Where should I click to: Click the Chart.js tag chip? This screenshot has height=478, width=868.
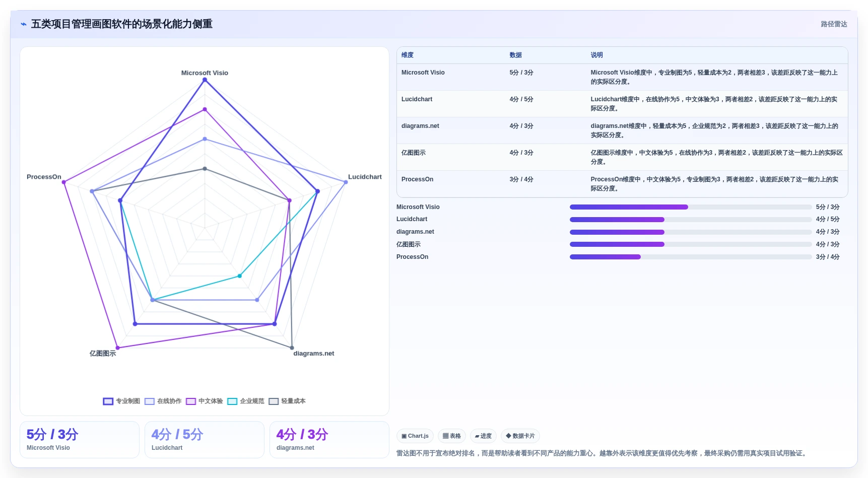click(415, 436)
